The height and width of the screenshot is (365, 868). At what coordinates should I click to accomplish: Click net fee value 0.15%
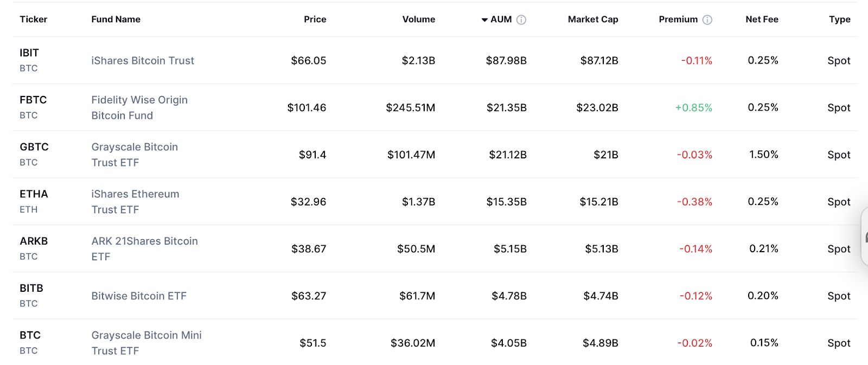[x=764, y=343]
